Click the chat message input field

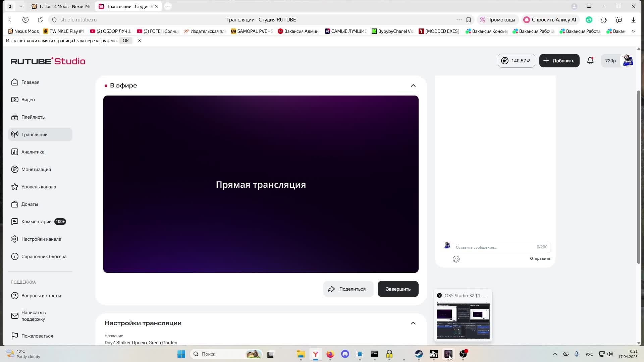495,247
